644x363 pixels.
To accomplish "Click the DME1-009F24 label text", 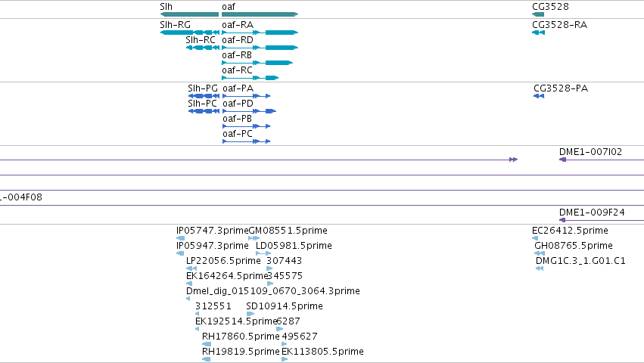I will (592, 213).
